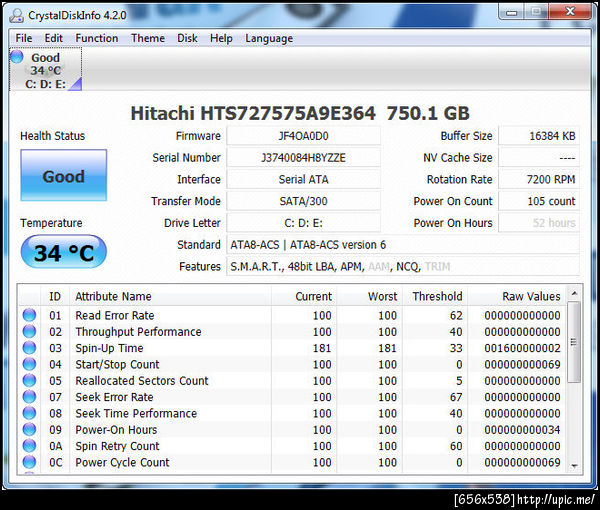600x510 pixels.
Task: Click the Features S.M.A.R.T. field
Action: pyautogui.click(x=403, y=267)
